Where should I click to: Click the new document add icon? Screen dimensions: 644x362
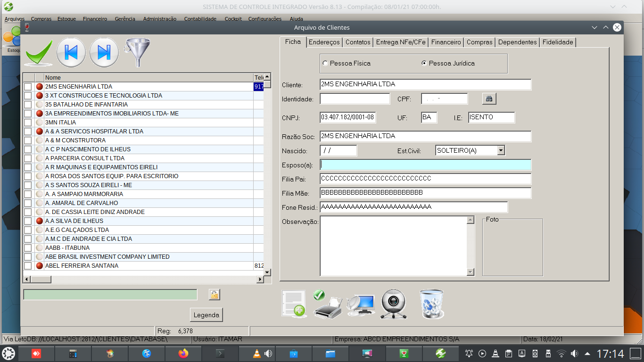pos(293,304)
